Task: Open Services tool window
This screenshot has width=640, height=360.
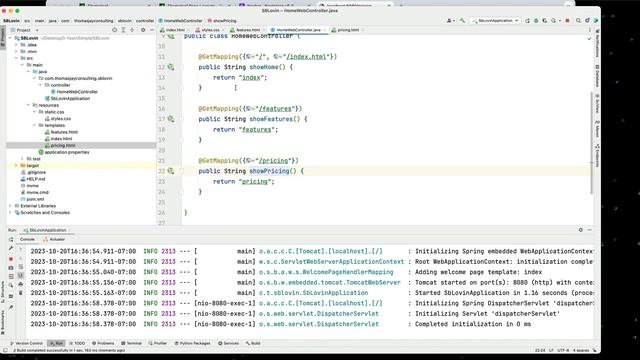Action: [229, 343]
